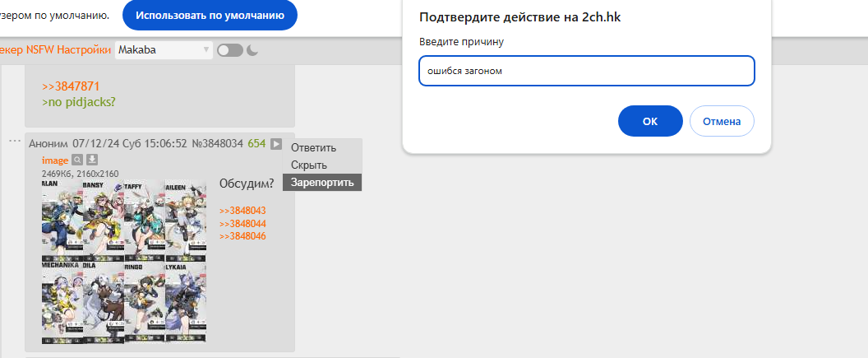Focus the reason input field
Image resolution: width=868 pixels, height=358 pixels.
587,71
